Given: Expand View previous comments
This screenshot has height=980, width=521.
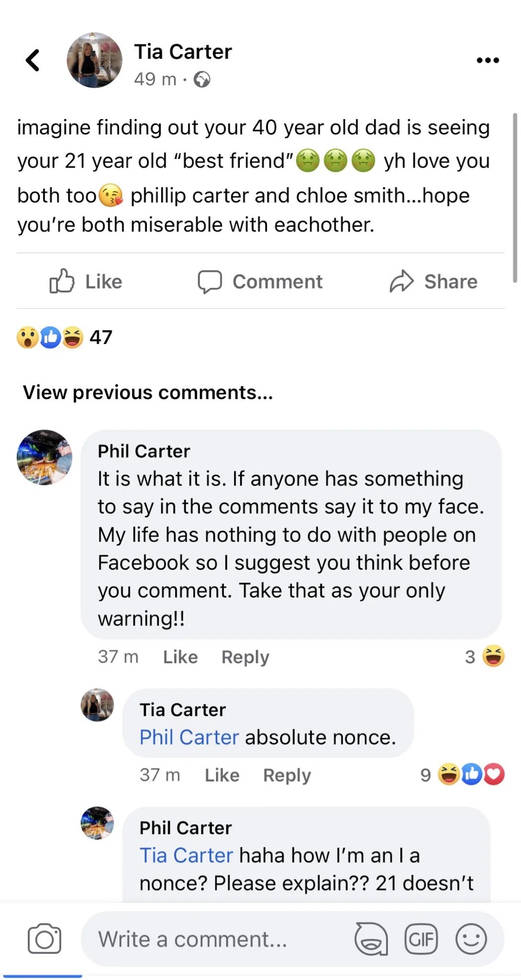Looking at the screenshot, I should click(147, 392).
